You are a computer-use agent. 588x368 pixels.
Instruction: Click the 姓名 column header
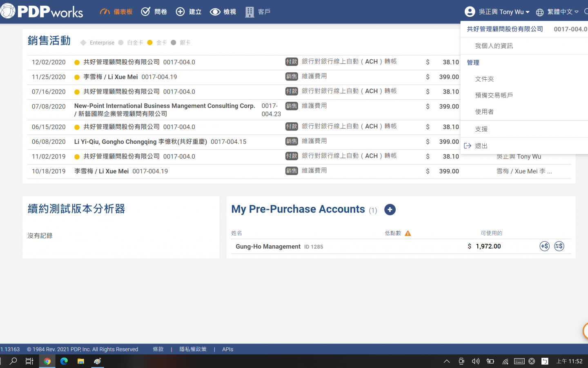click(x=237, y=233)
